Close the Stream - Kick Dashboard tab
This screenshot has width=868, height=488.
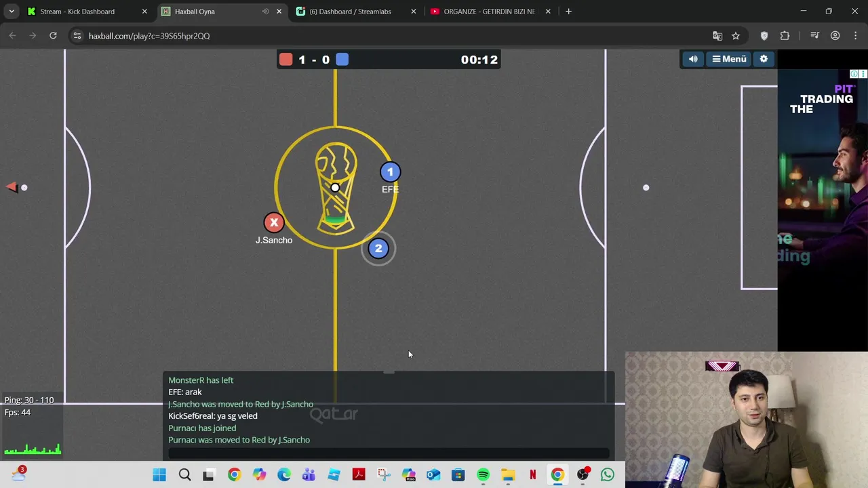(144, 12)
